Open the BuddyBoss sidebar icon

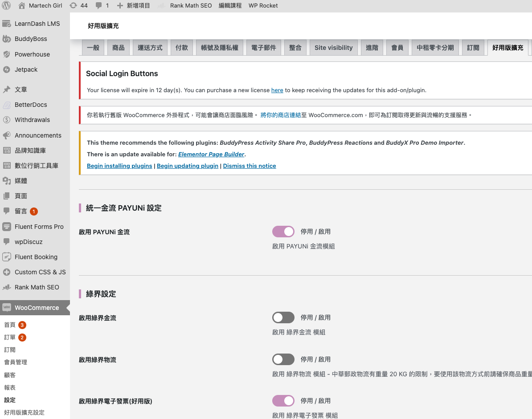[7, 39]
